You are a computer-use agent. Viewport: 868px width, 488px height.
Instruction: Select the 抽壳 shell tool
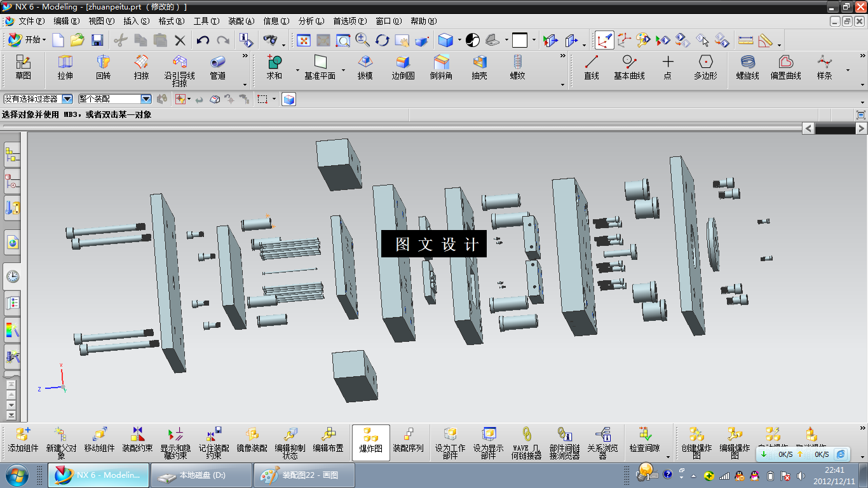(x=479, y=67)
